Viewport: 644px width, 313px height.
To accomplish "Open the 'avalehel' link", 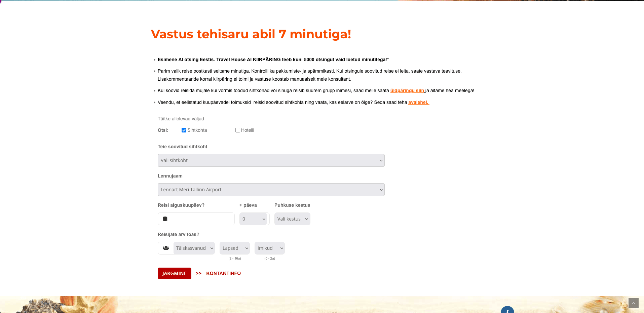I will point(418,102).
